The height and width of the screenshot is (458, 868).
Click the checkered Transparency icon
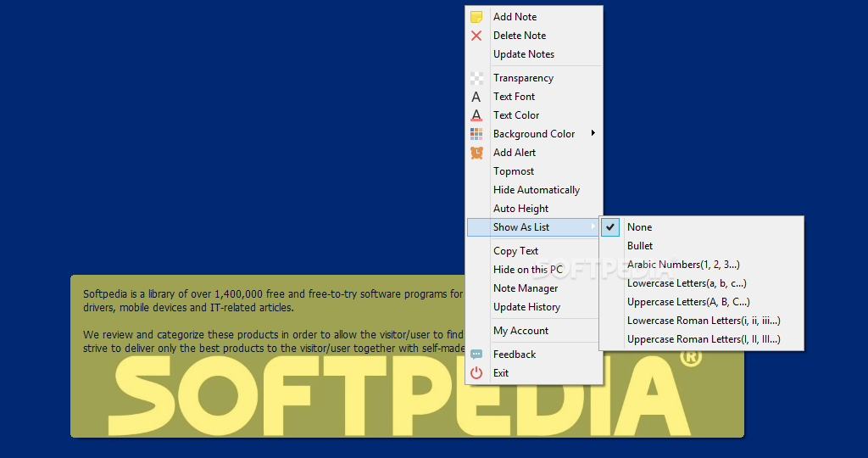click(x=476, y=78)
